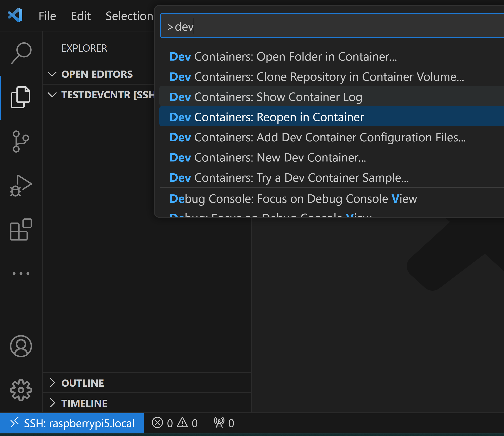Expand the OUTLINE section

pos(147,383)
